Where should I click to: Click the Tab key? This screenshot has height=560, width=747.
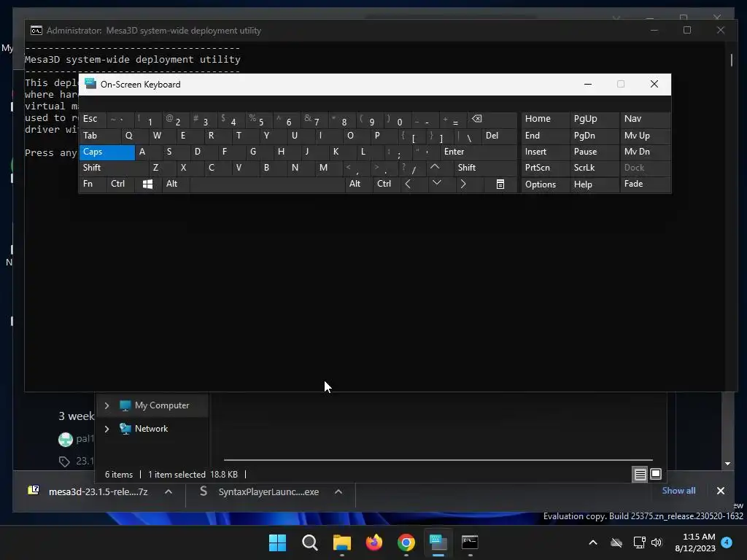[x=100, y=136]
